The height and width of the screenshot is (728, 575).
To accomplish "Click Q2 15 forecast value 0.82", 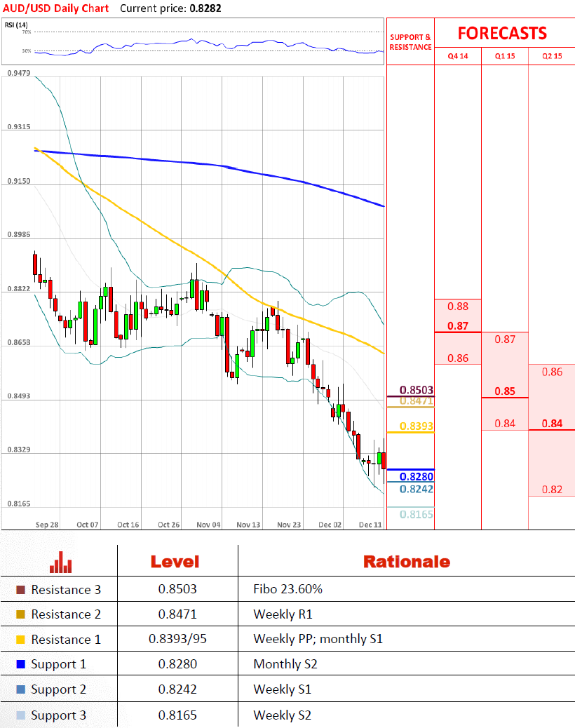I will tap(552, 490).
